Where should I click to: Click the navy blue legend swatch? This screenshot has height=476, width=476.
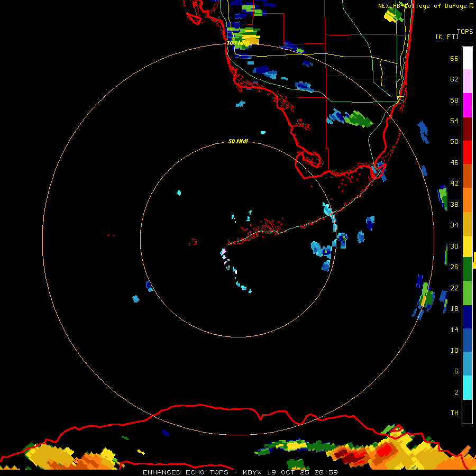click(x=467, y=317)
